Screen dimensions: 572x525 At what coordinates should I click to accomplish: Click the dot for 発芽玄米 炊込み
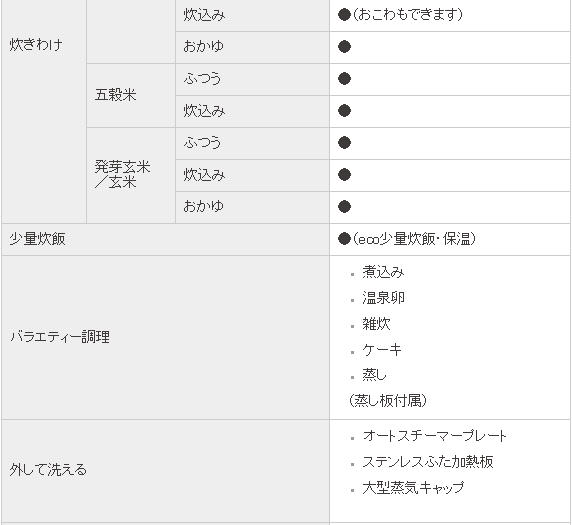click(344, 174)
